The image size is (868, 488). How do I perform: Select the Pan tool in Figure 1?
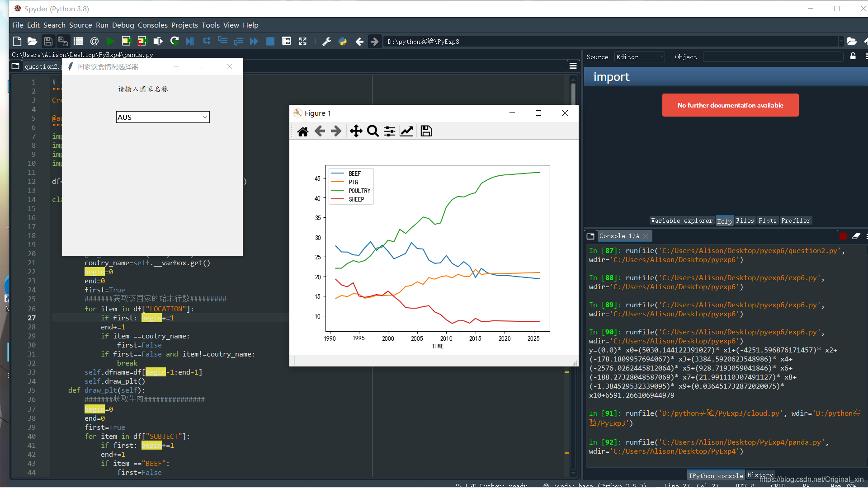(x=356, y=131)
